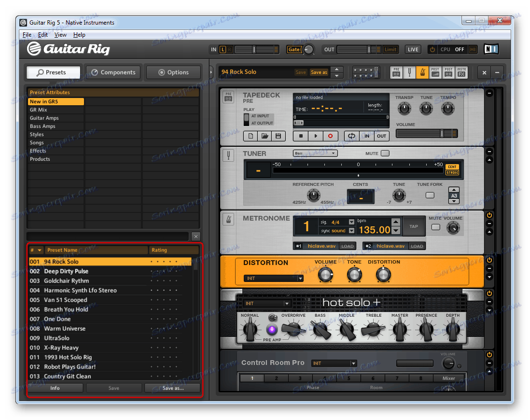Enable the output Limit
Screen dimensions: 530x420
391,49
